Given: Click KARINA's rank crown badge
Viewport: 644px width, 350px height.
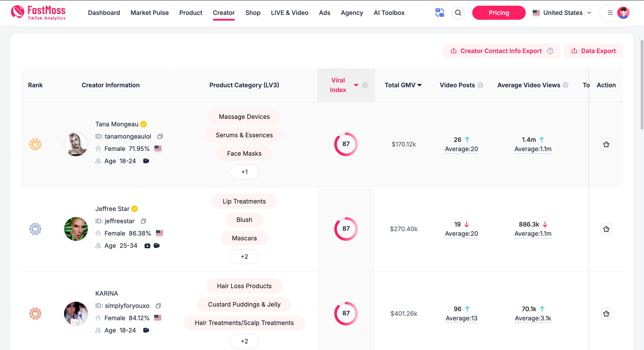Looking at the screenshot, I should [35, 313].
